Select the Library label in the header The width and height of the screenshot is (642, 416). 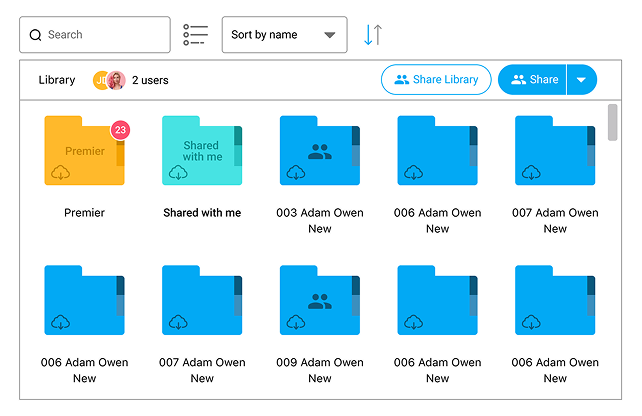pyautogui.click(x=57, y=80)
